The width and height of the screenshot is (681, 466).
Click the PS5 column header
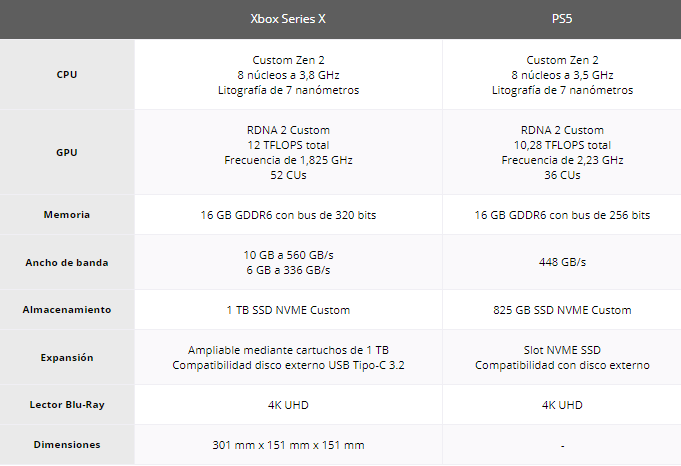[562, 19]
